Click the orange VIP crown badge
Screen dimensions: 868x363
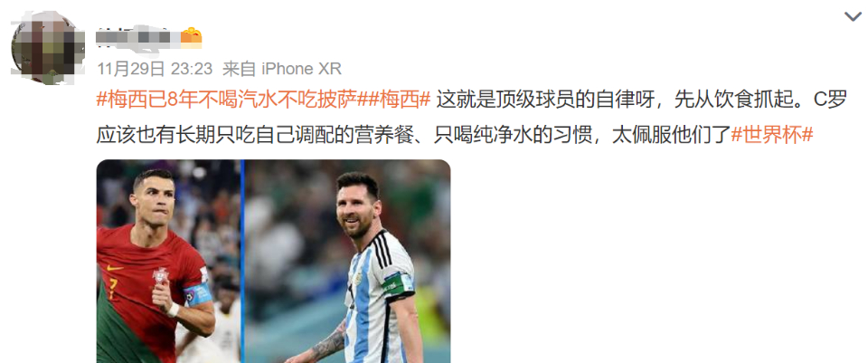point(191,37)
